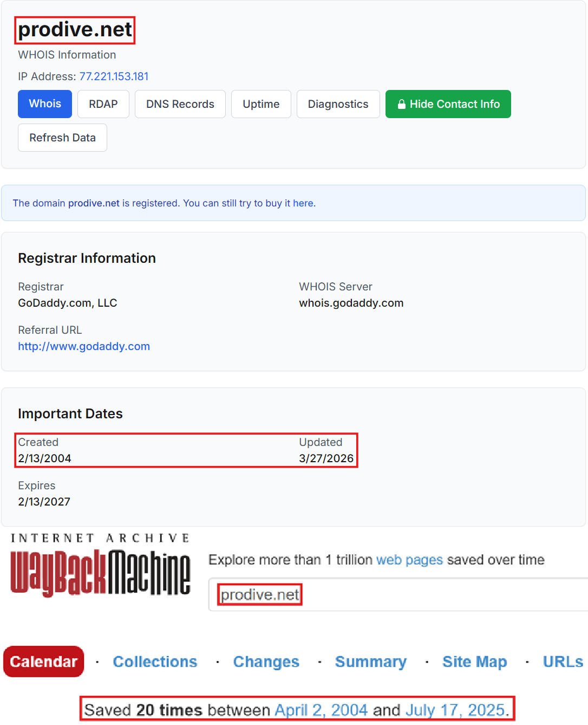
Task: Click the lock icon on Hide Contact Info
Action: (402, 104)
